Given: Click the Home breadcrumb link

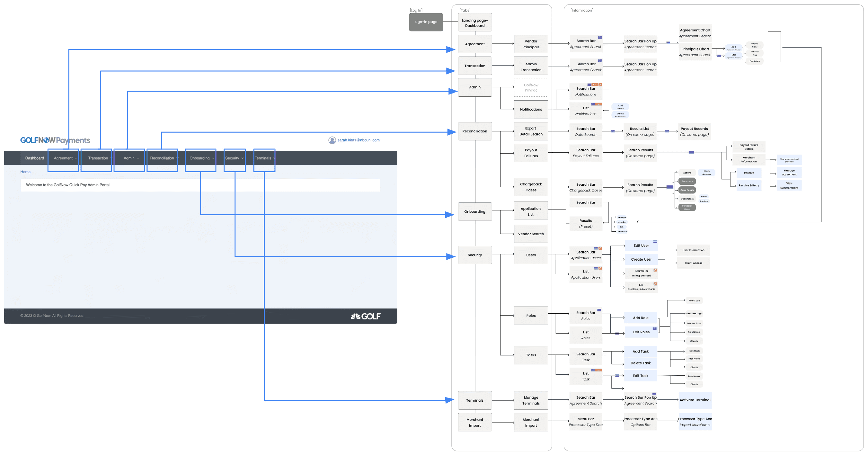Looking at the screenshot, I should click(x=25, y=172).
